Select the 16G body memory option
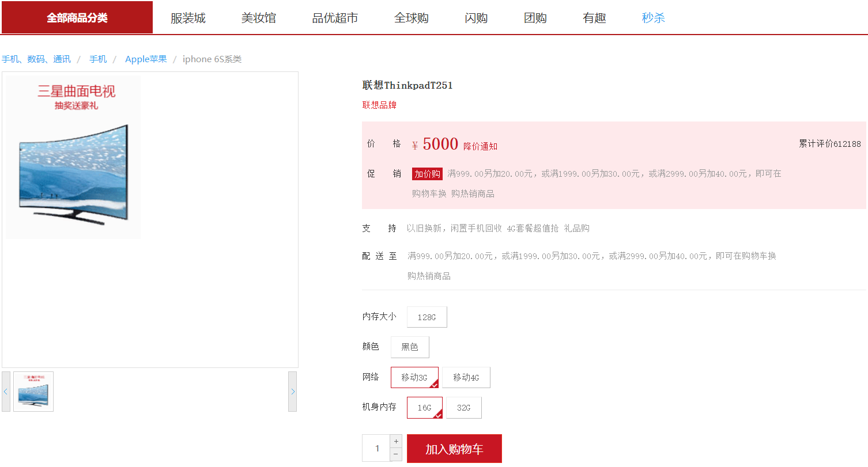Viewport: 868px width, 467px height. tap(425, 408)
